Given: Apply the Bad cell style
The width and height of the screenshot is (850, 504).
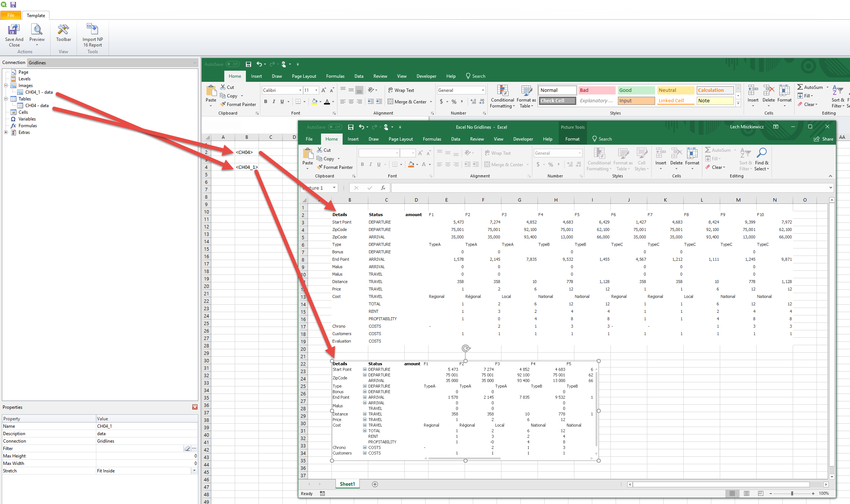Looking at the screenshot, I should click(x=597, y=90).
